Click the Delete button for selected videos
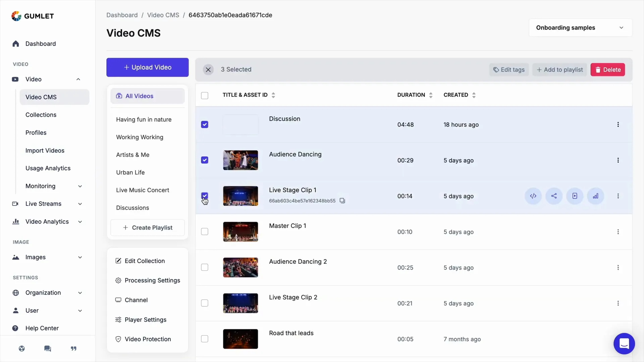 tap(607, 69)
